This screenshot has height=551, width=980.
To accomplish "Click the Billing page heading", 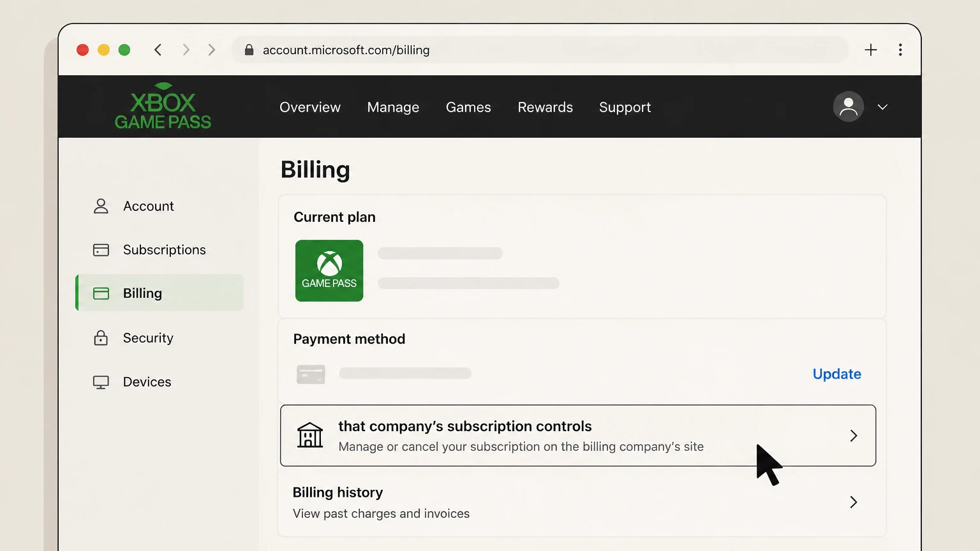I will click(315, 170).
